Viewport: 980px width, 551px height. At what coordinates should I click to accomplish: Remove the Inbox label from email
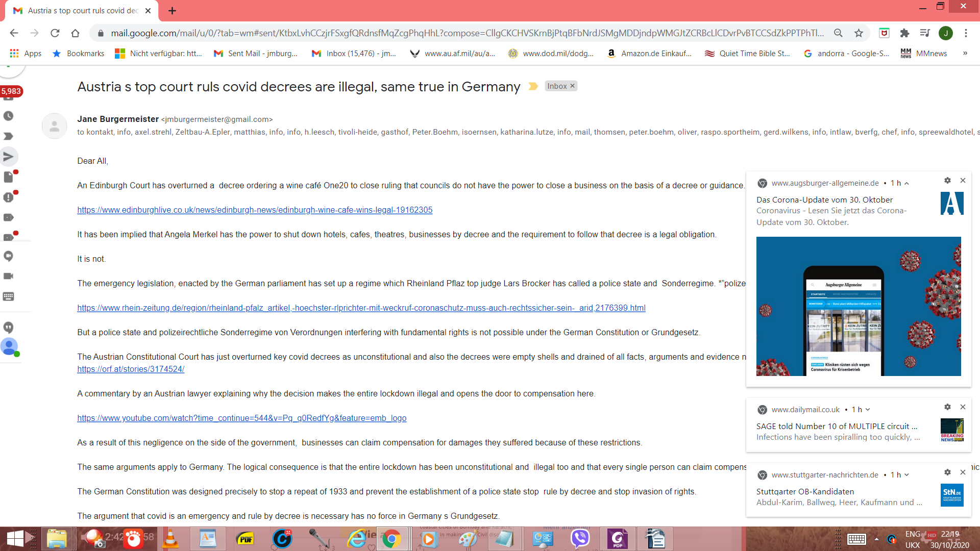573,86
